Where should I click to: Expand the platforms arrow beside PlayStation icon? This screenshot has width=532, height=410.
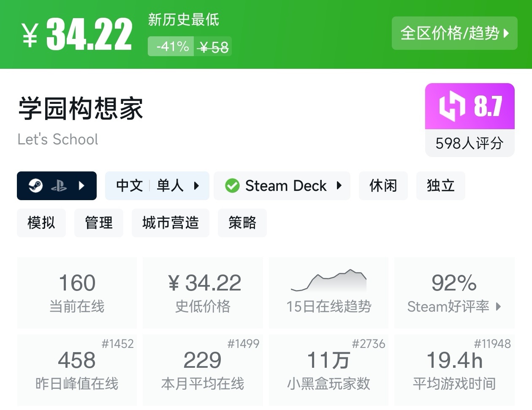click(x=82, y=185)
